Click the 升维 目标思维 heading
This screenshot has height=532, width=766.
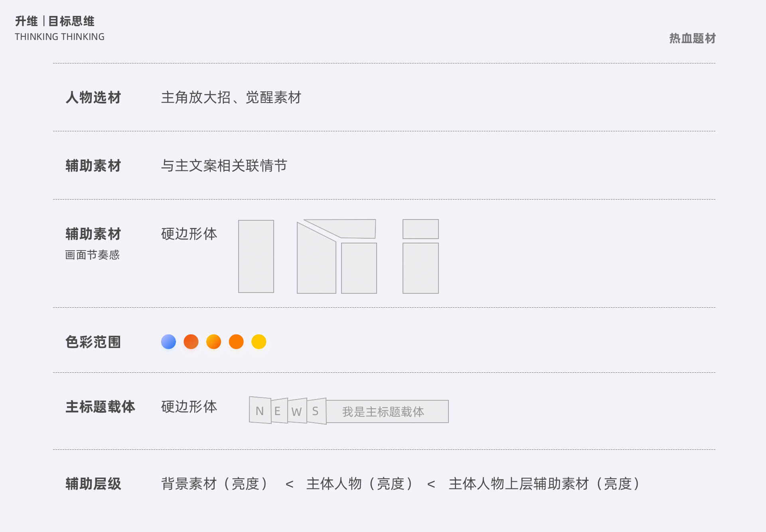click(x=55, y=21)
